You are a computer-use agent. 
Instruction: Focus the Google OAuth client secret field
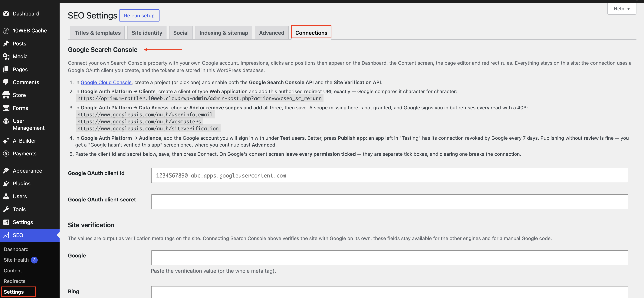click(x=389, y=202)
